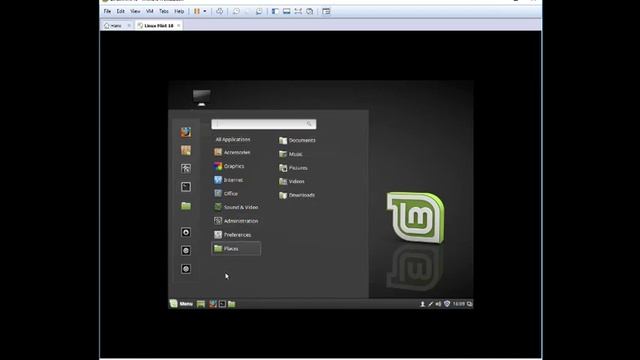Click the Mint Menu button in panel
This screenshot has height=360, width=640.
(181, 304)
